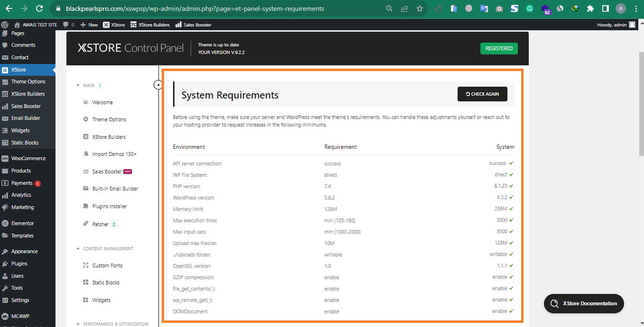
Task: Click the browser address bar URL
Action: tap(195, 9)
